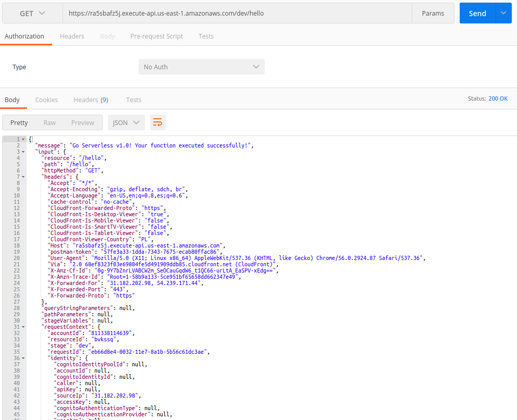Click the Params button

[433, 14]
